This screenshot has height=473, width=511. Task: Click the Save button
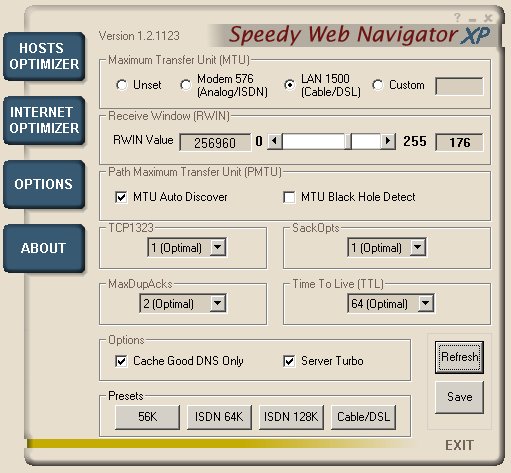(x=459, y=397)
